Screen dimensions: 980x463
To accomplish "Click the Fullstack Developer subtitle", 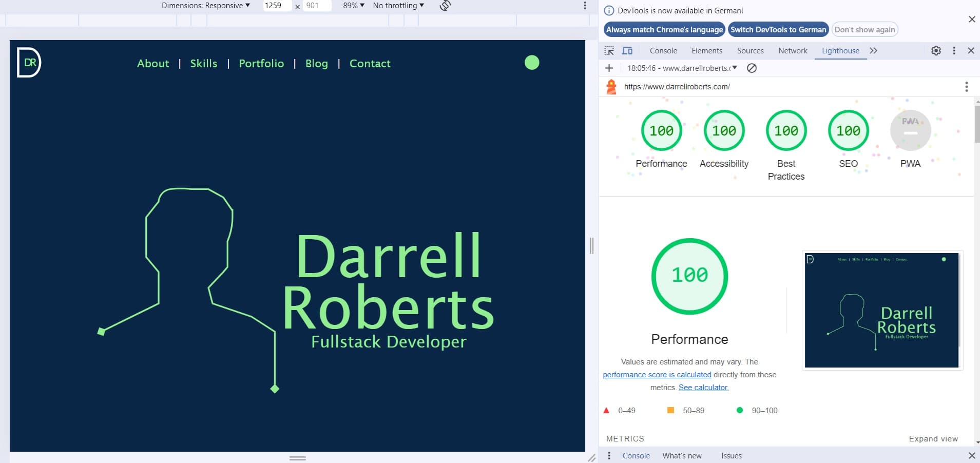I will [389, 342].
